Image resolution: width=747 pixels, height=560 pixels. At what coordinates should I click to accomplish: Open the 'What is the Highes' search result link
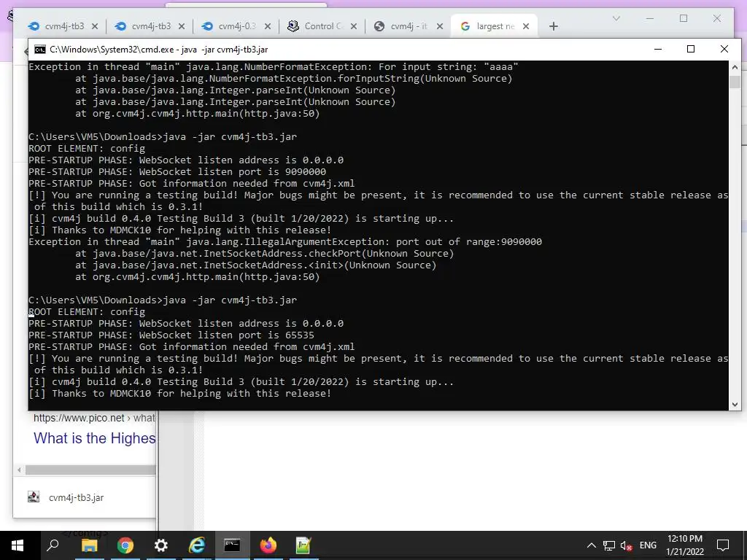click(x=94, y=438)
